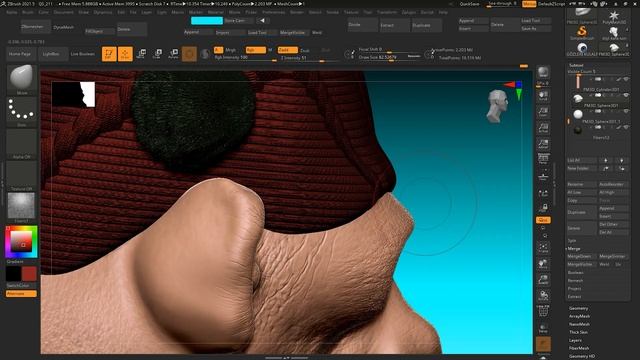Click the Zoom3D icon on right shelf

point(543,280)
